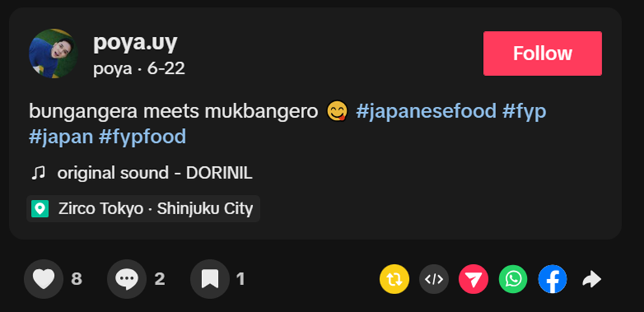Viewport: 644px width, 312px height.
Task: Send to friends using red paper plane icon
Action: [473, 279]
